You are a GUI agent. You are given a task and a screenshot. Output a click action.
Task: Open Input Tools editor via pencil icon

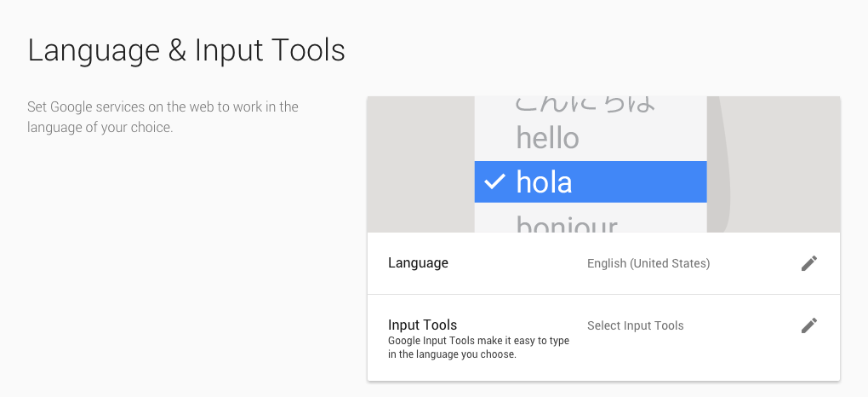tap(808, 325)
